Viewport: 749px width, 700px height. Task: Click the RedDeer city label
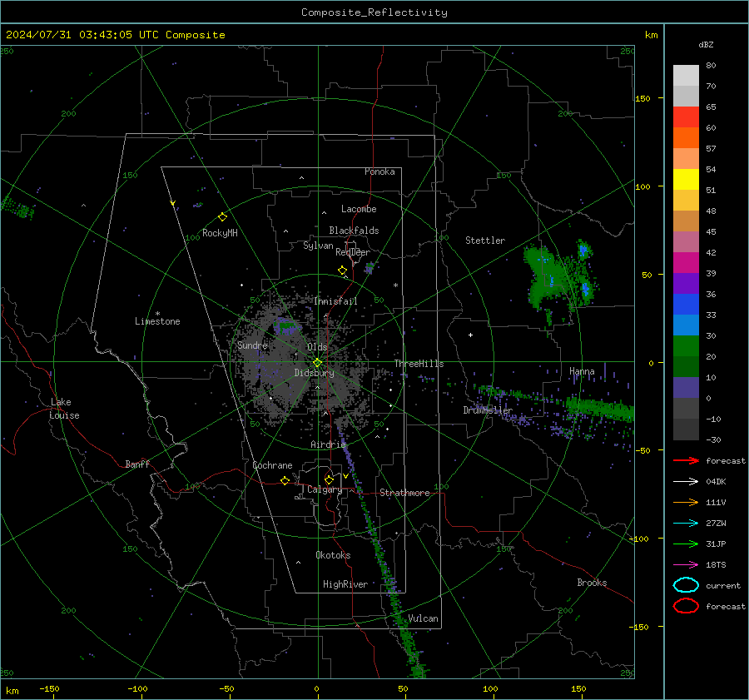point(353,252)
